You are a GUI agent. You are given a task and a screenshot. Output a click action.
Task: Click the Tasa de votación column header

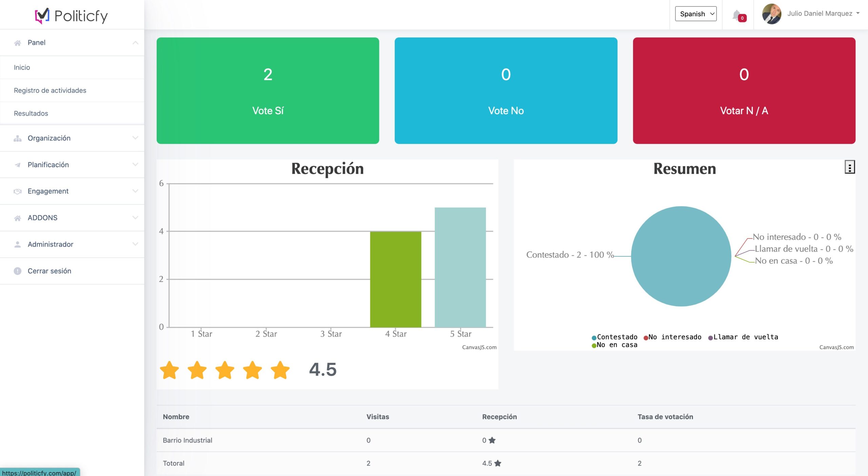[665, 417]
